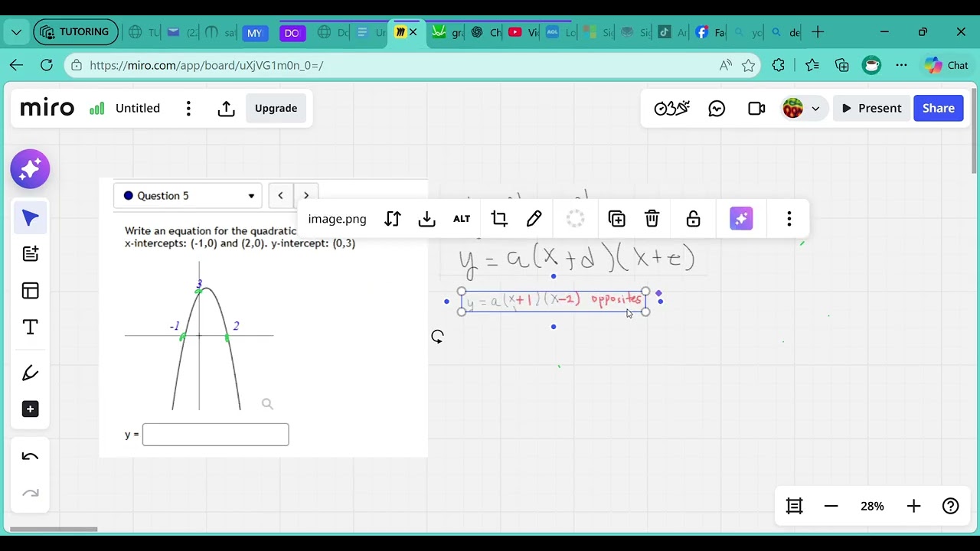Add ALT text to the image

pyautogui.click(x=462, y=219)
